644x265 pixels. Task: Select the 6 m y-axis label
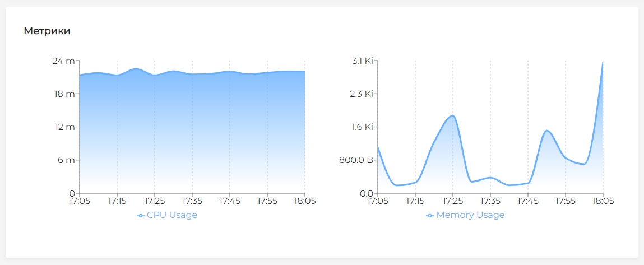point(66,160)
